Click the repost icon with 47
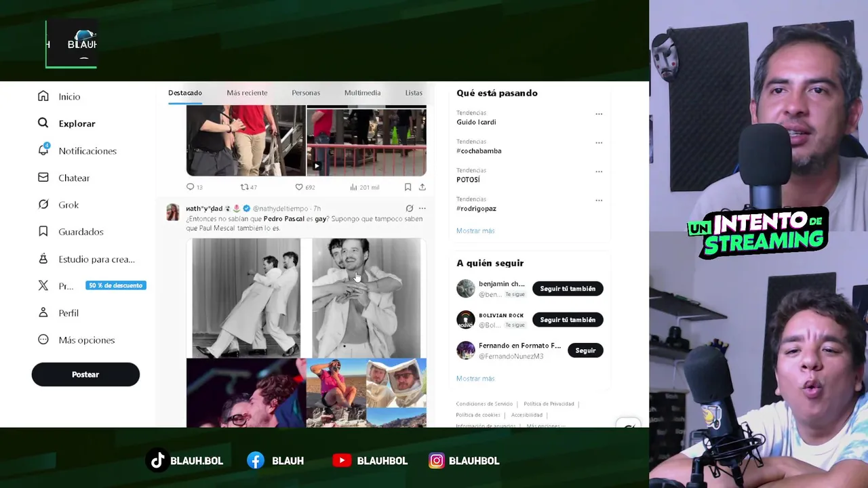 (x=245, y=187)
